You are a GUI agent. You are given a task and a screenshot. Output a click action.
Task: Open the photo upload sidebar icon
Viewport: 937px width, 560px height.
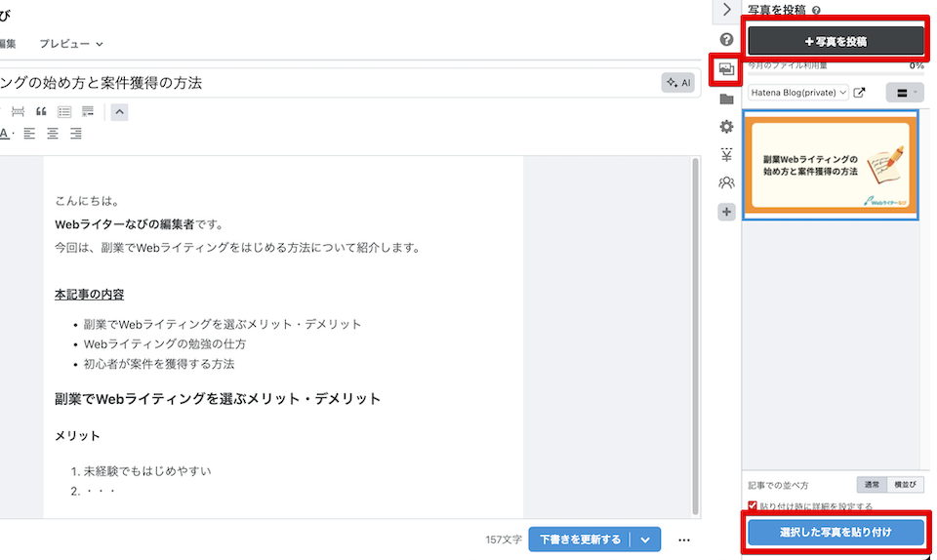coord(725,69)
